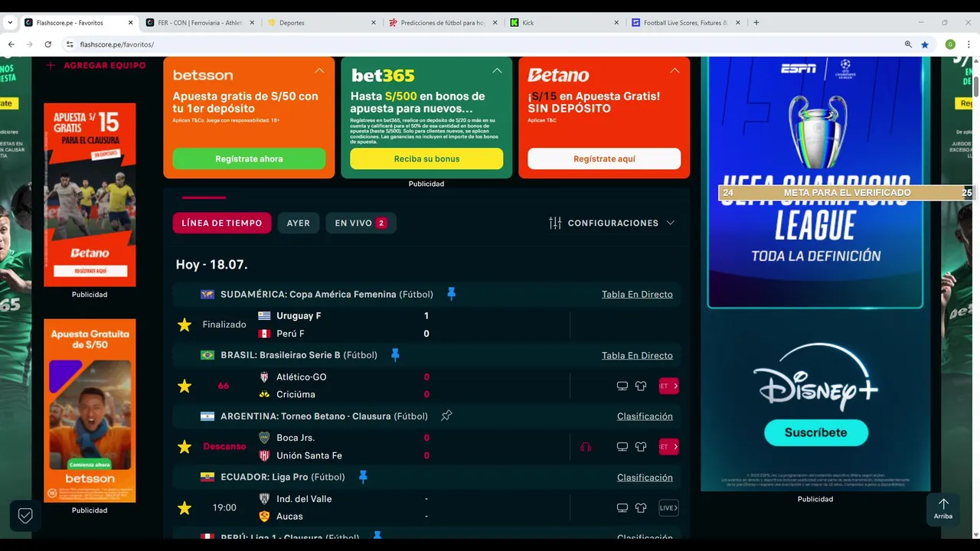Unpin Copa América Femenina league

[x=451, y=294]
